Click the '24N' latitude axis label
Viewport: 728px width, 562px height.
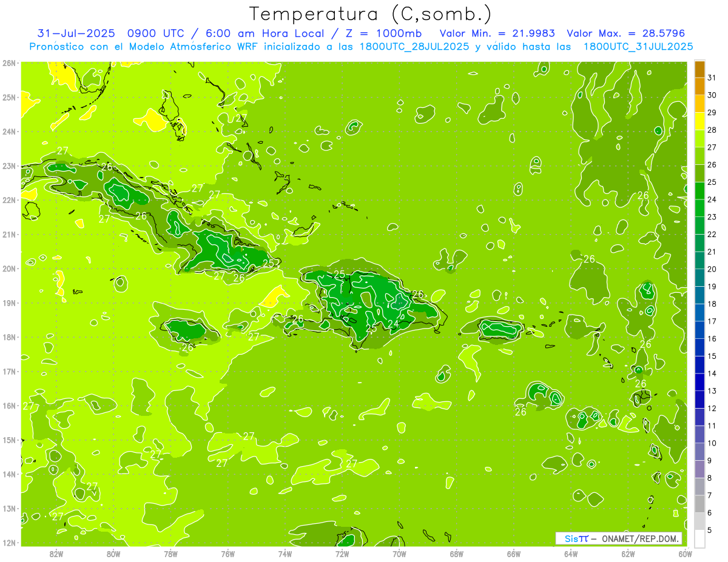tap(9, 132)
